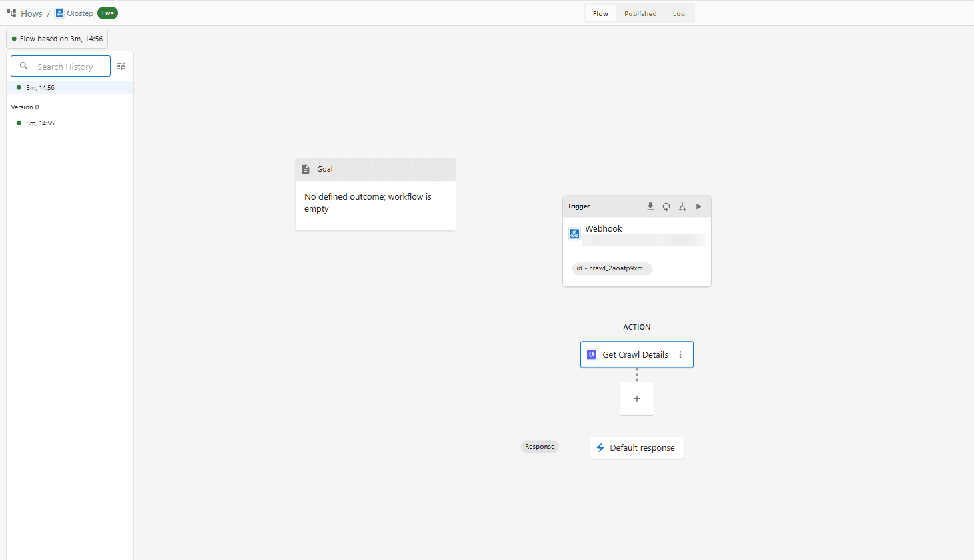Add a new step with the plus button
Viewport: 974px width, 560px height.
(x=637, y=398)
